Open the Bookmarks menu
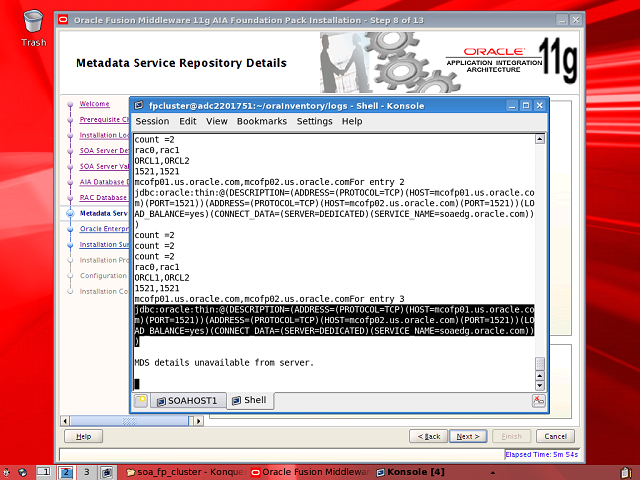 tap(261, 121)
